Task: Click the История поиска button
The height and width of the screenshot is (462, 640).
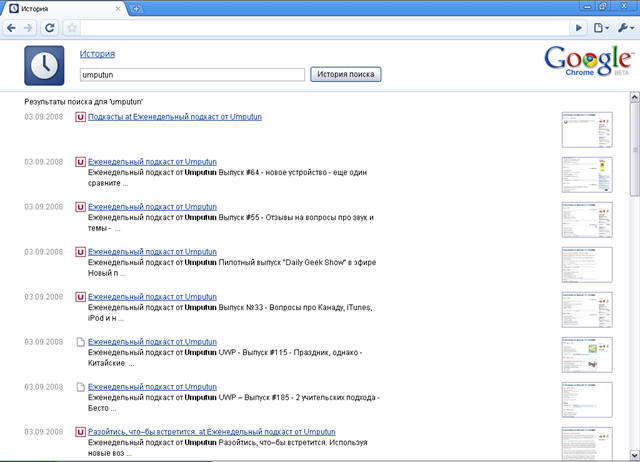Action: coord(346,74)
